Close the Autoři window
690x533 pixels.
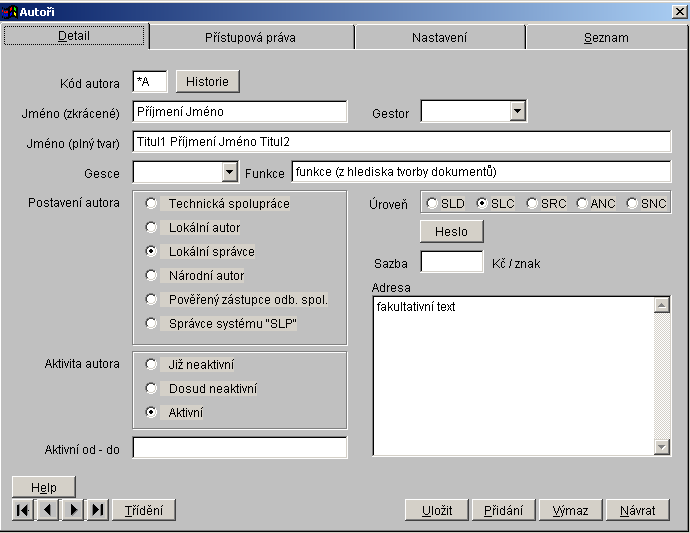pos(679,11)
